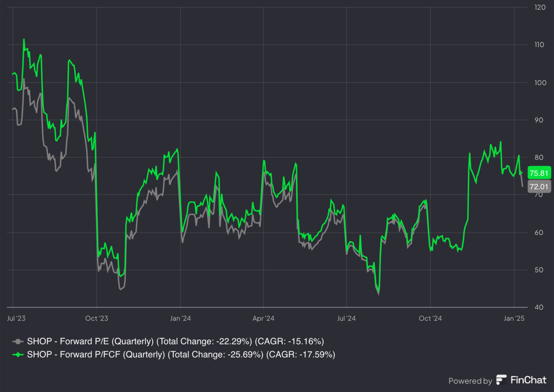The image size is (554, 392).
Task: Click the Oct '24 axis label
Action: 430,318
